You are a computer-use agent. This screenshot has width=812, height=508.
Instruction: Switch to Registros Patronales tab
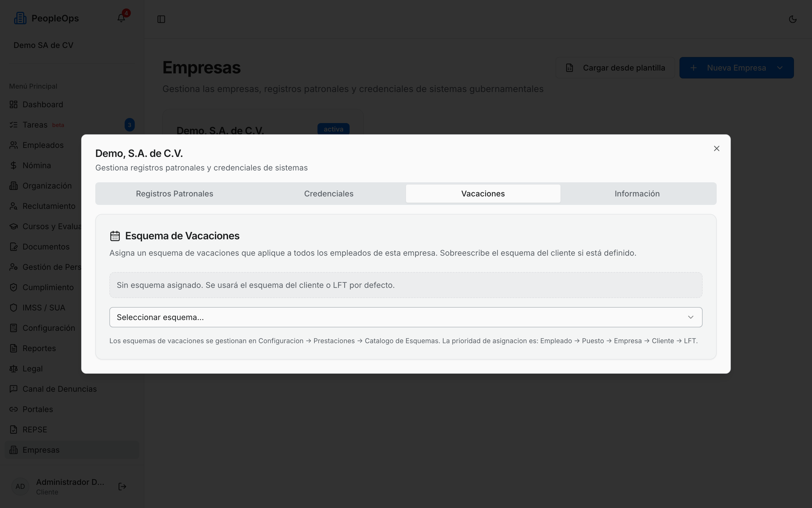coord(175,194)
